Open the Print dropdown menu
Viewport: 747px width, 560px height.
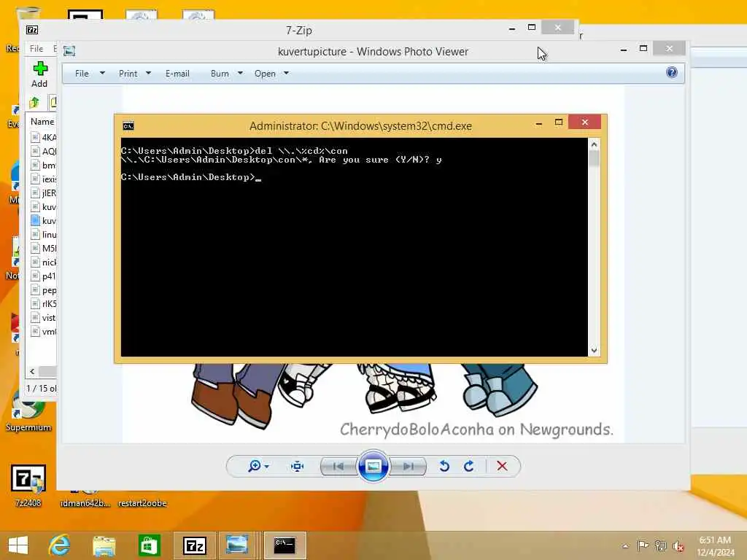tap(134, 74)
